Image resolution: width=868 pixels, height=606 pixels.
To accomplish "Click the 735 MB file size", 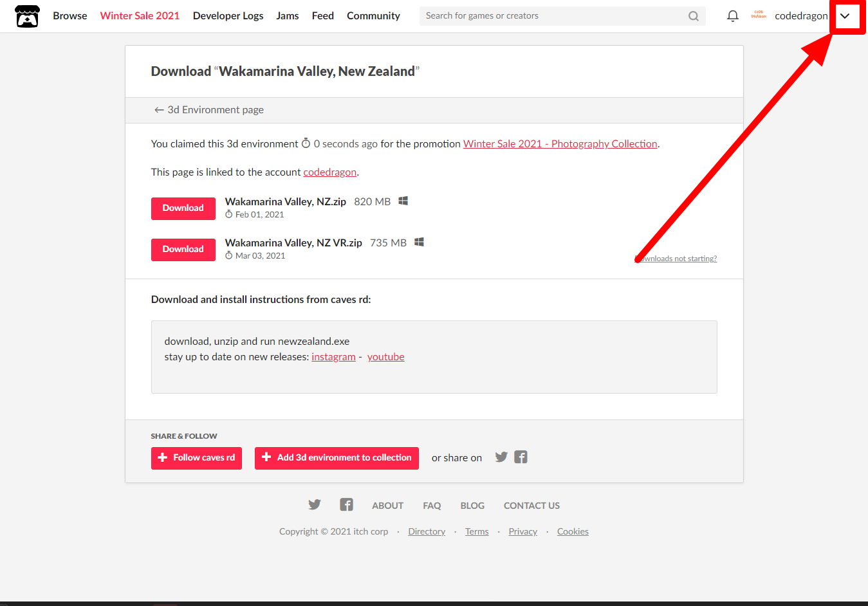I will 388,243.
